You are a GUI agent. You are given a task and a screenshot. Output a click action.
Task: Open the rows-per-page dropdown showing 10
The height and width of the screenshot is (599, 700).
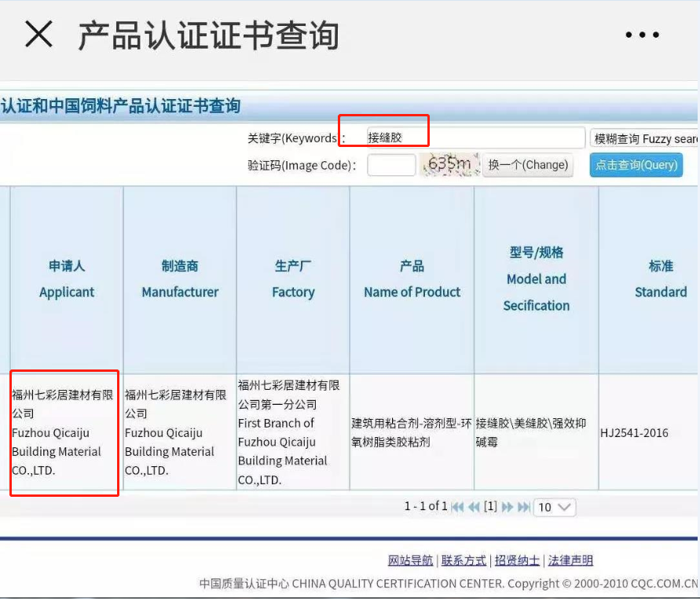(x=555, y=507)
